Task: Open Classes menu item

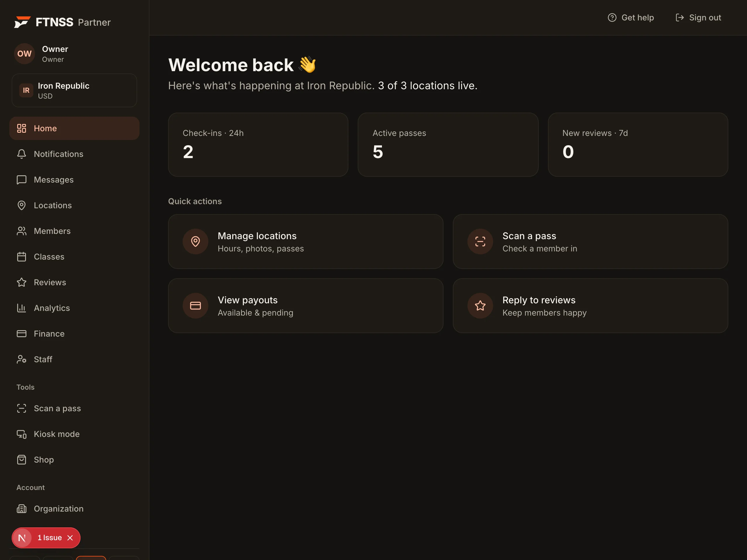Action: pos(74,257)
